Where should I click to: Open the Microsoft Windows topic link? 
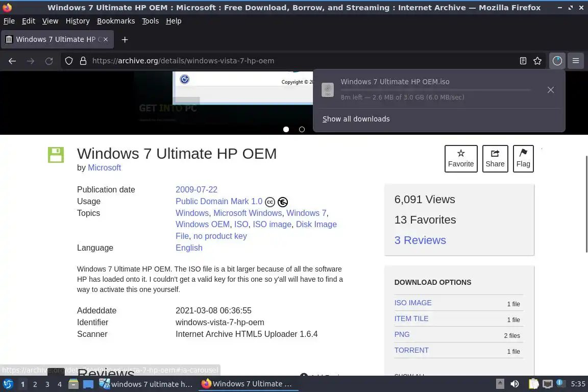click(x=248, y=213)
